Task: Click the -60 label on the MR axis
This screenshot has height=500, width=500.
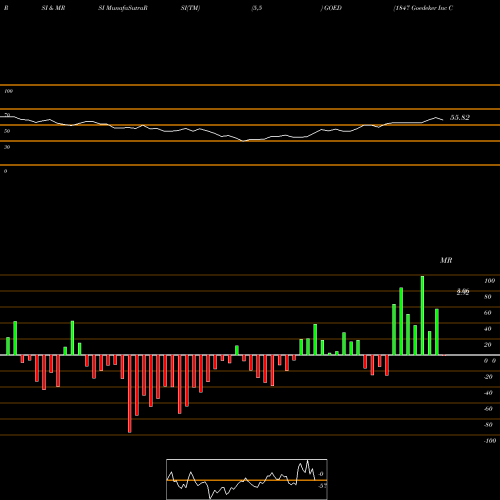Action: click(488, 409)
